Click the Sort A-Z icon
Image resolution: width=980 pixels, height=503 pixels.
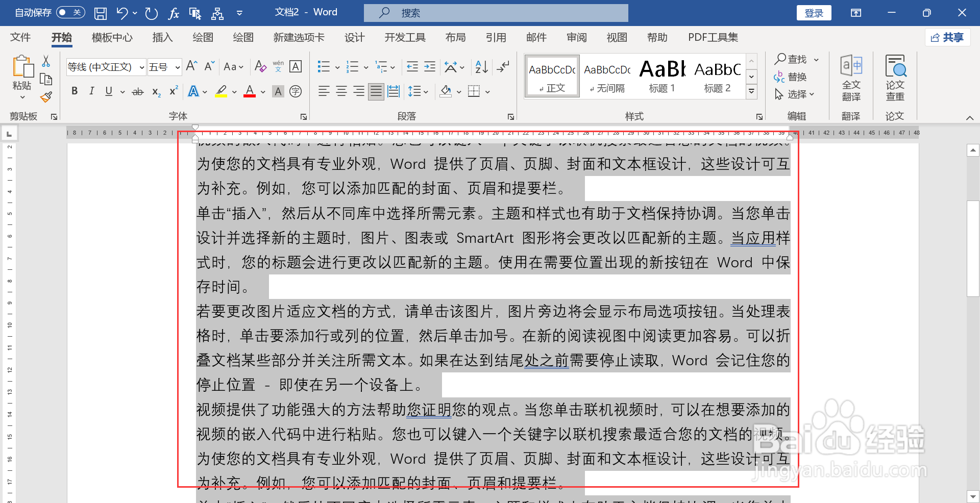481,66
